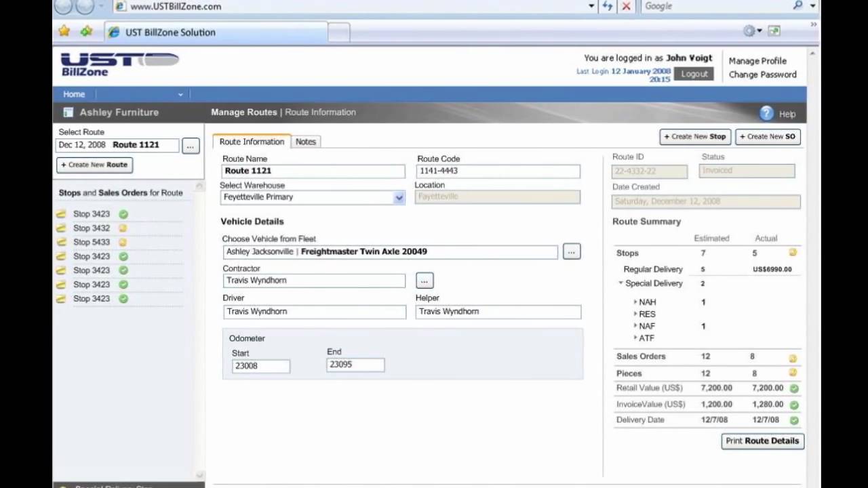Open the Change Password link
Image resolution: width=868 pixels, height=488 pixels.
(x=762, y=75)
